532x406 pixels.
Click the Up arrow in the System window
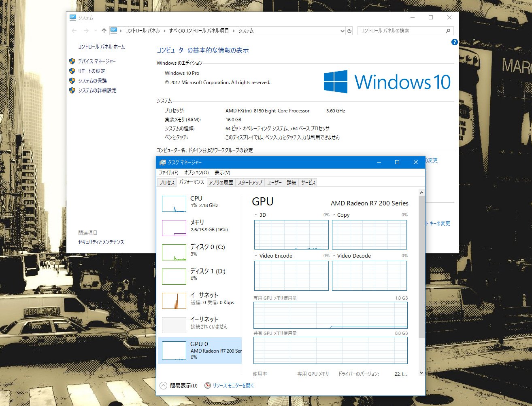pyautogui.click(x=104, y=31)
